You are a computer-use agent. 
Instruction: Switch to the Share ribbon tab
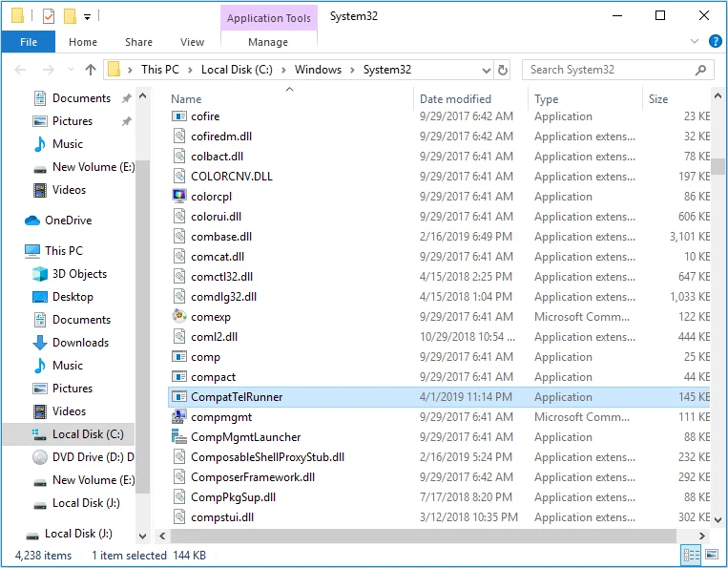click(138, 42)
